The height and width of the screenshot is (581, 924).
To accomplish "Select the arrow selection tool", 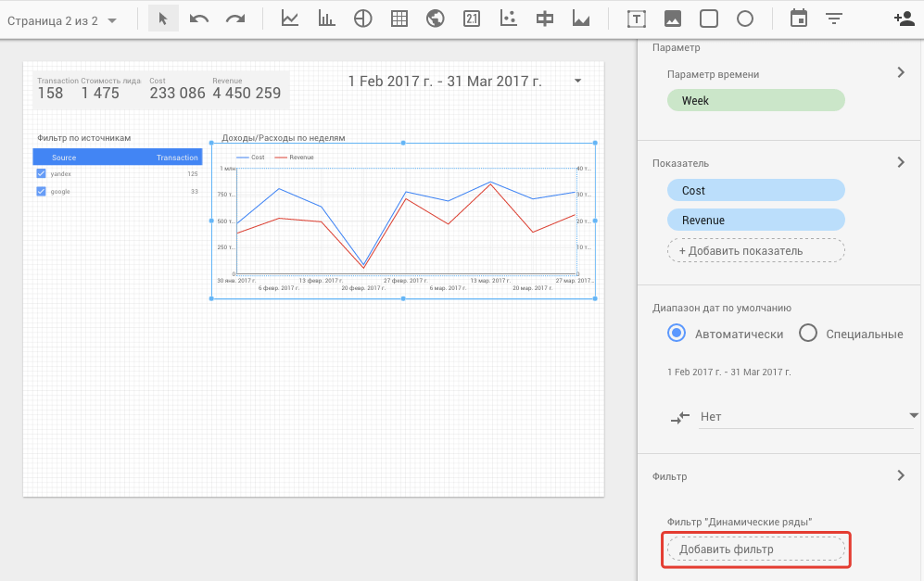I will (163, 19).
